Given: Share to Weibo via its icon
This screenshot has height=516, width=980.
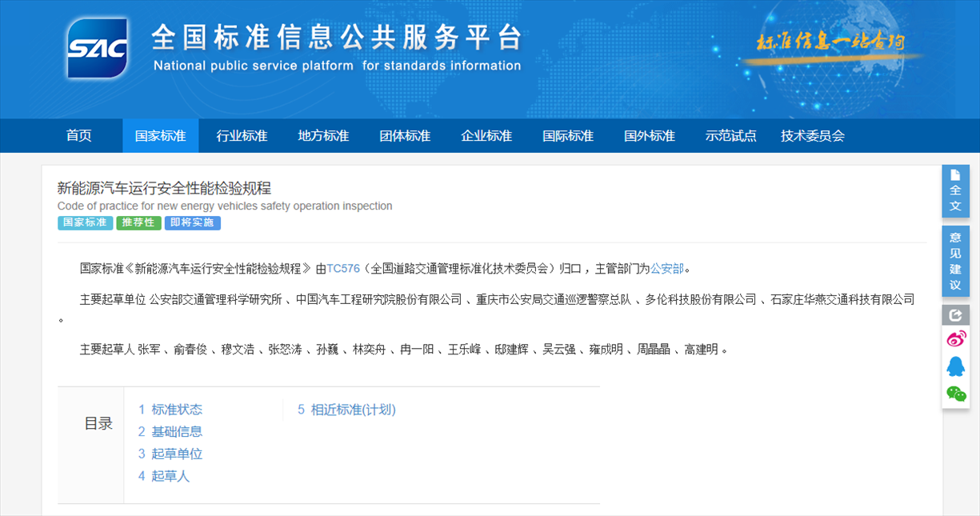Looking at the screenshot, I should [956, 339].
